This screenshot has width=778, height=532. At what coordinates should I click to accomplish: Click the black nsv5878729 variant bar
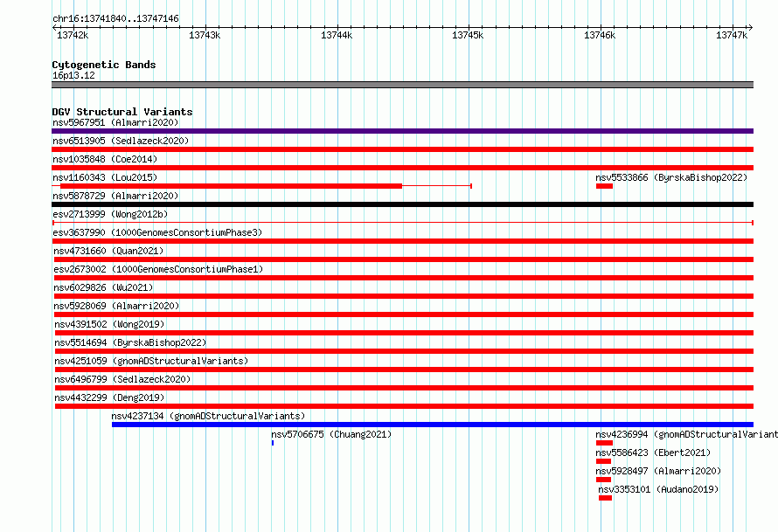pos(402,204)
